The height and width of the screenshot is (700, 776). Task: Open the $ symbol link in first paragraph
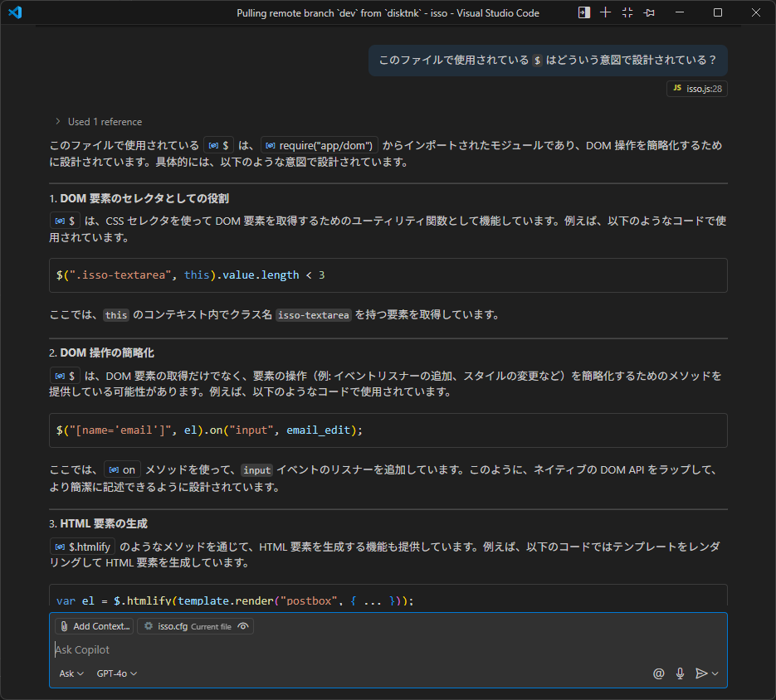click(x=218, y=145)
